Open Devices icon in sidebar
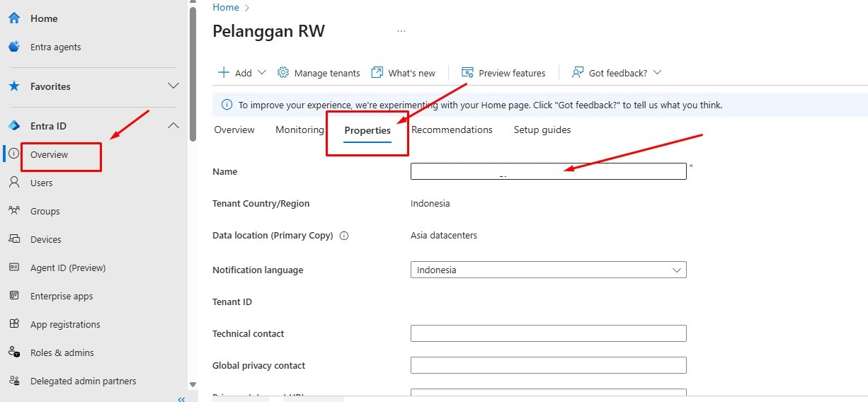This screenshot has width=868, height=402. pos(14,239)
